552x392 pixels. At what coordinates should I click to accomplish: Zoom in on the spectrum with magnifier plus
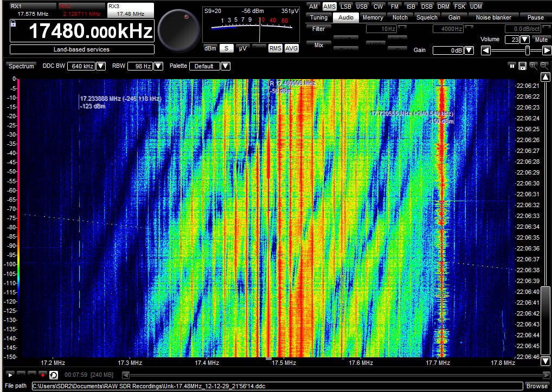click(534, 66)
